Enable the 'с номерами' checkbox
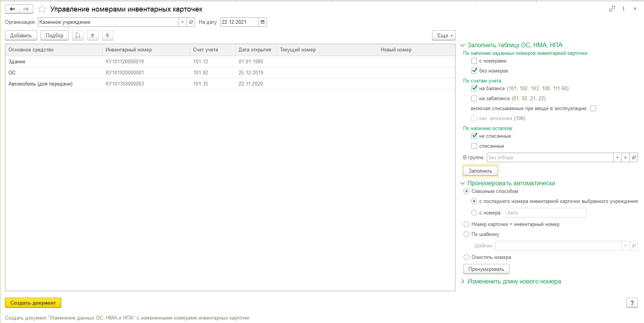The width and height of the screenshot is (644, 323). tap(474, 61)
